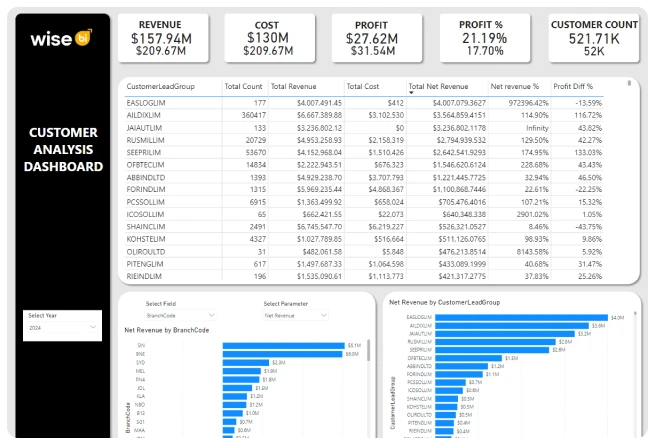Sort by Net revenue % column header
The image size is (655, 445).
pos(514,87)
